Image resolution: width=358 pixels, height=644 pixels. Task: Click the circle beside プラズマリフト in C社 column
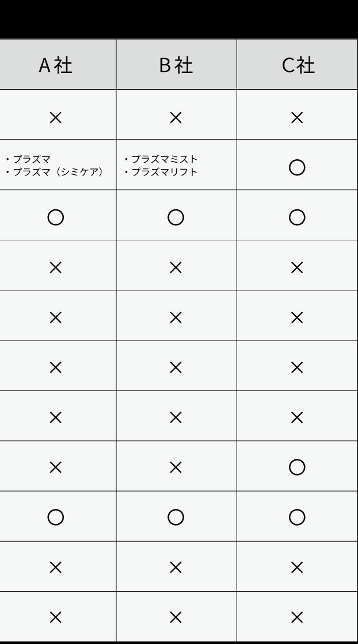[x=297, y=167]
